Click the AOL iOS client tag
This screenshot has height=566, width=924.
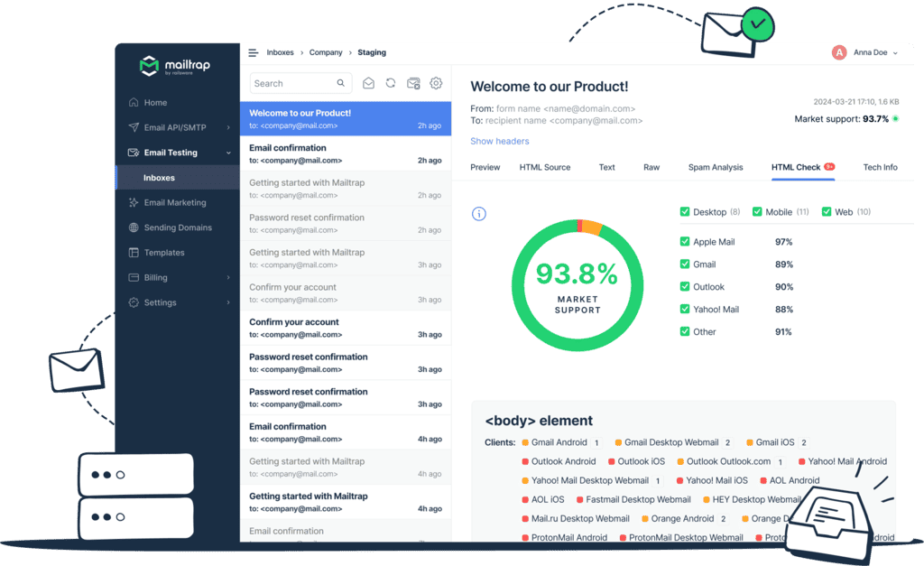(542, 499)
